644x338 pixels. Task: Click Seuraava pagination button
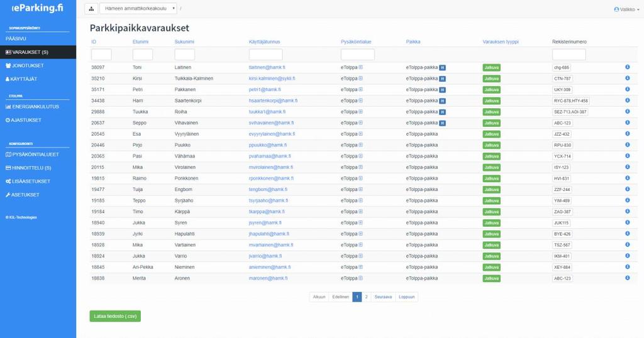point(383,297)
